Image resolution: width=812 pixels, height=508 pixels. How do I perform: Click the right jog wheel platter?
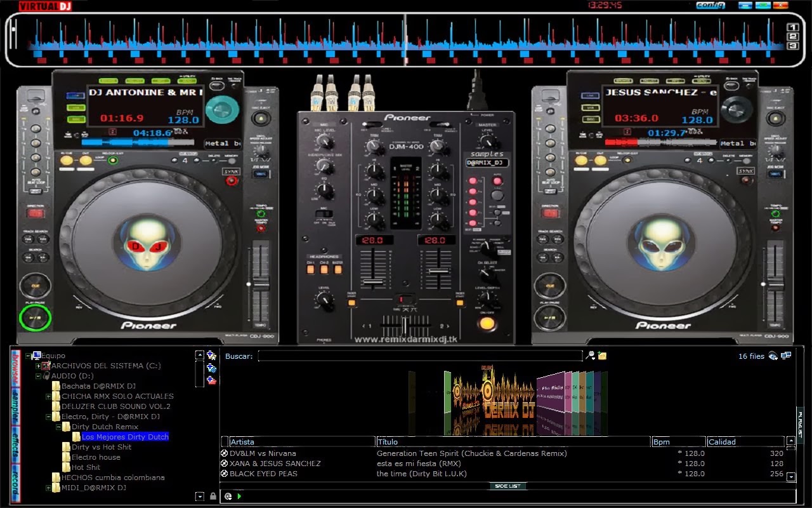pyautogui.click(x=662, y=243)
